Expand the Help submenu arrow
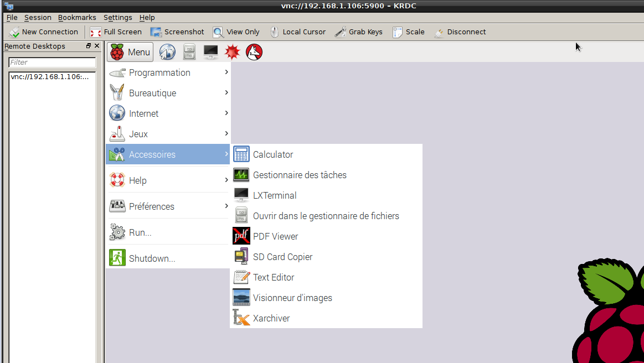This screenshot has width=644, height=363. pos(226,180)
